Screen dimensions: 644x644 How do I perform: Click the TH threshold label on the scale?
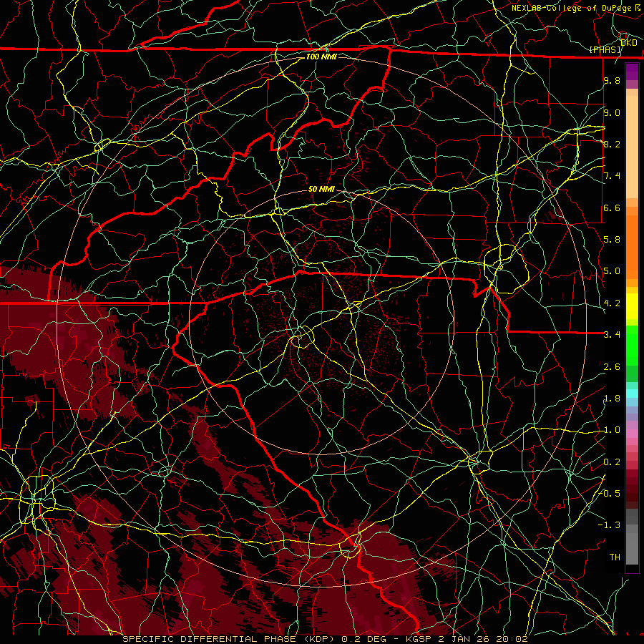click(x=615, y=557)
